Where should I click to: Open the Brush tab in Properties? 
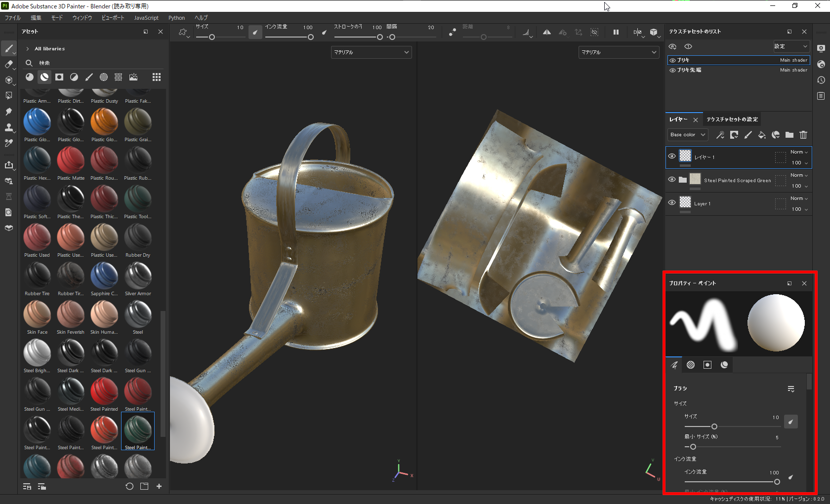click(674, 365)
